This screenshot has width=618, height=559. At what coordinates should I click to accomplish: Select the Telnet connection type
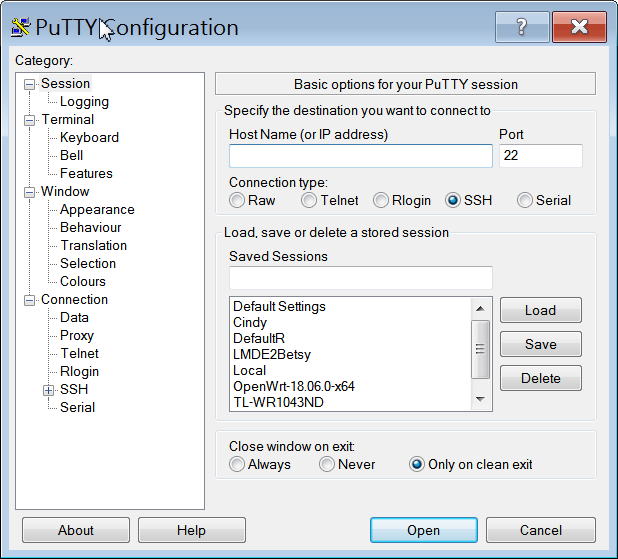point(309,200)
